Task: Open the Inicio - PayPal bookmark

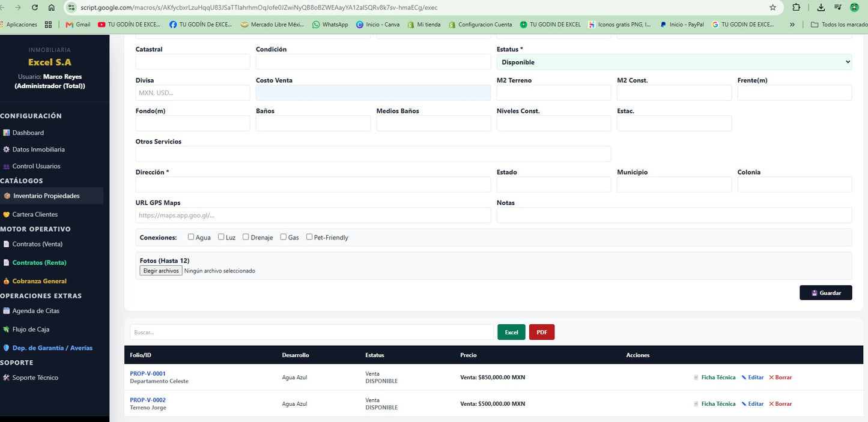Action: [x=682, y=25]
